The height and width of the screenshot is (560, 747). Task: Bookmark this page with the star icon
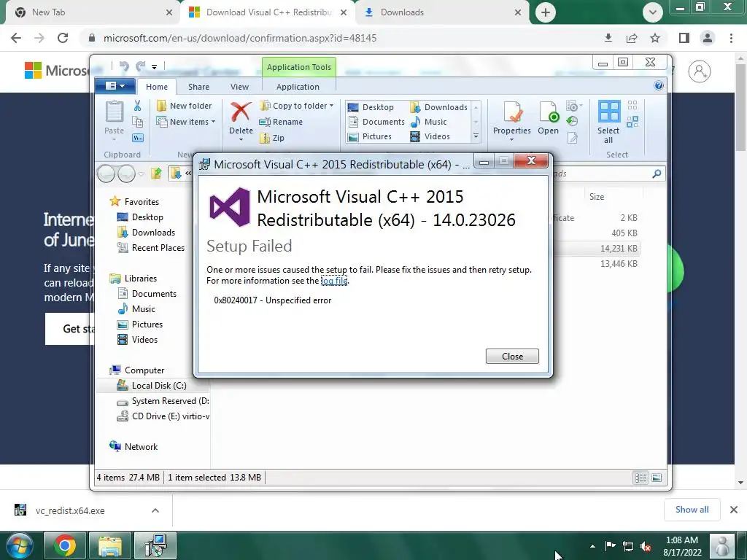[655, 38]
